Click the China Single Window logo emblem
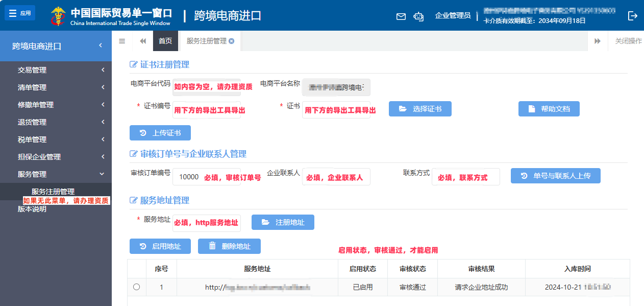The image size is (644, 306). 58,15
